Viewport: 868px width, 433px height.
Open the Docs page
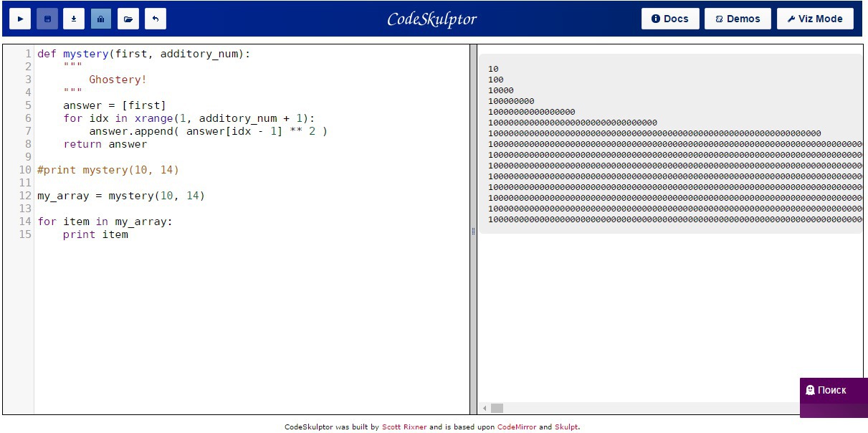point(670,19)
